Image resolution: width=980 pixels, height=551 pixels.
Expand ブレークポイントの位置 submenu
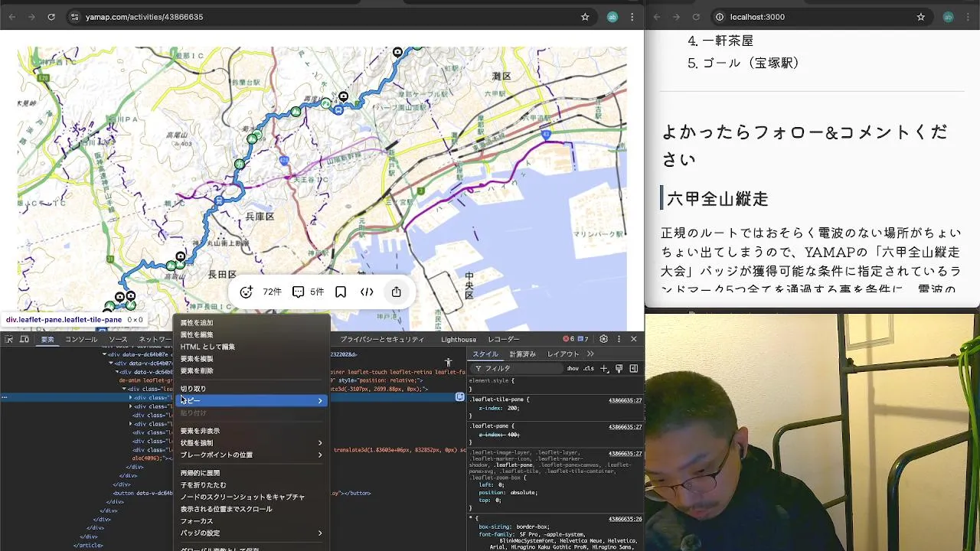point(252,455)
